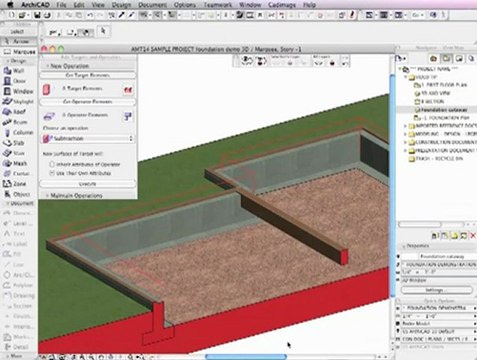The image size is (477, 360).
Task: Expand the CONSTRUCTION DOCUMENTS folder
Action: [x=406, y=142]
